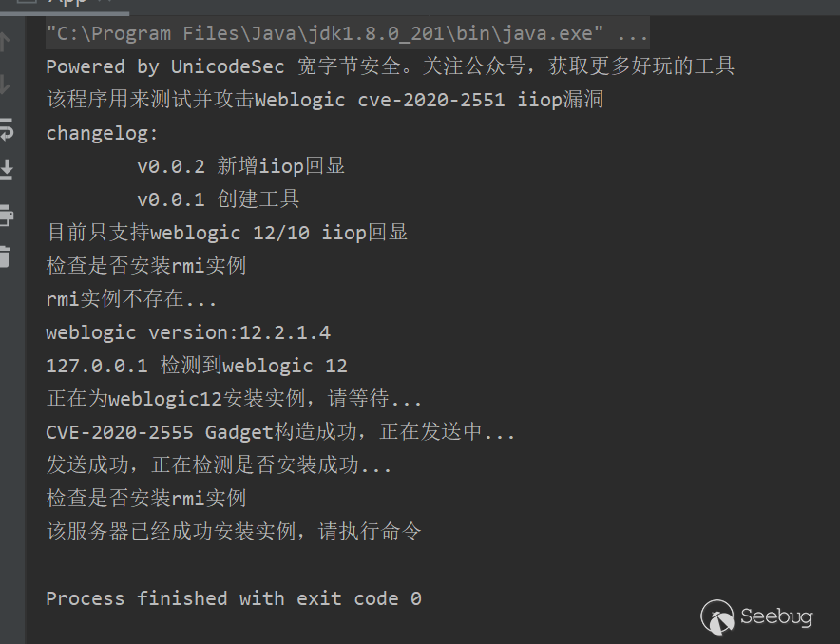Screen dimensions: 840x644
Task: Click the changelog heading text
Action: [100, 132]
